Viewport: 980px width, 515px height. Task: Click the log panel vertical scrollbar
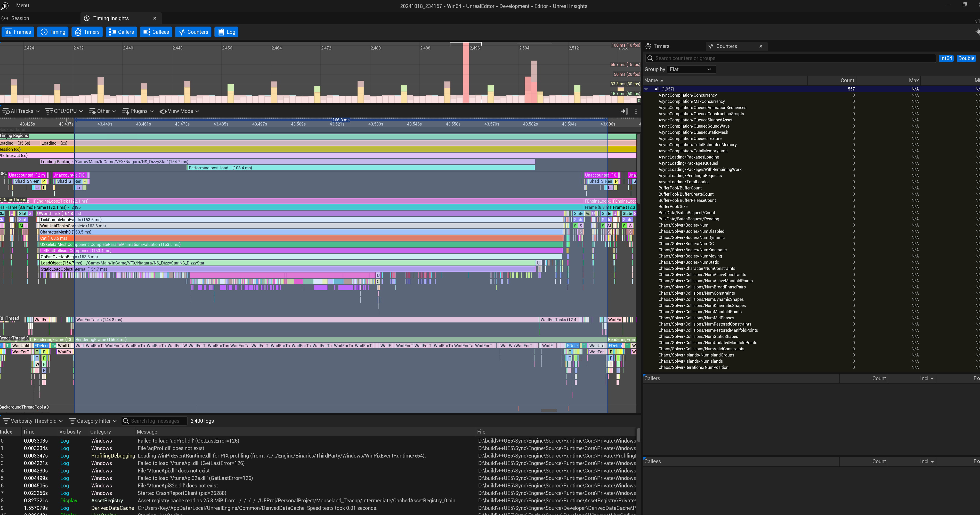point(638,435)
